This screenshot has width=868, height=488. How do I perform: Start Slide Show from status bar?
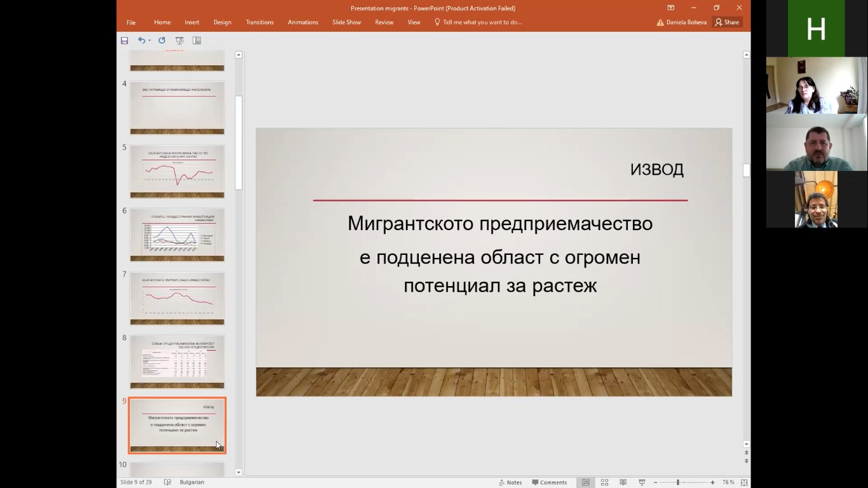642,482
